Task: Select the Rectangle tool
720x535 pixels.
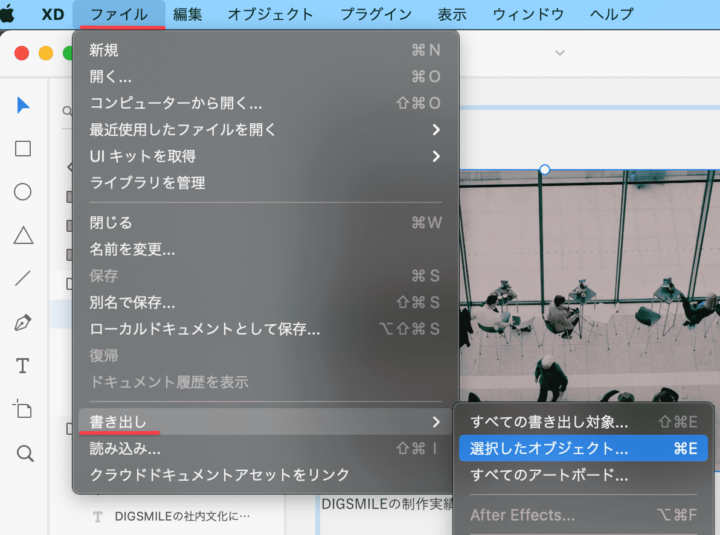Action: coord(22,148)
